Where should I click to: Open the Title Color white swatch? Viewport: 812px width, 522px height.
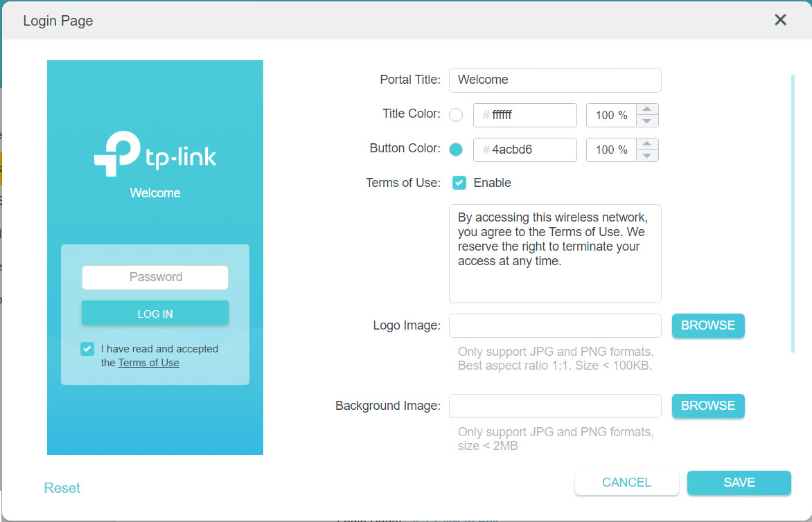click(x=456, y=115)
